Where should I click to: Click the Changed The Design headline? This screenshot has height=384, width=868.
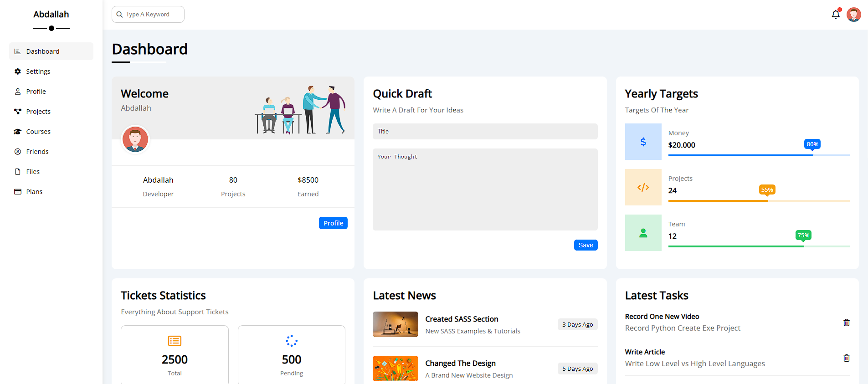click(x=460, y=363)
